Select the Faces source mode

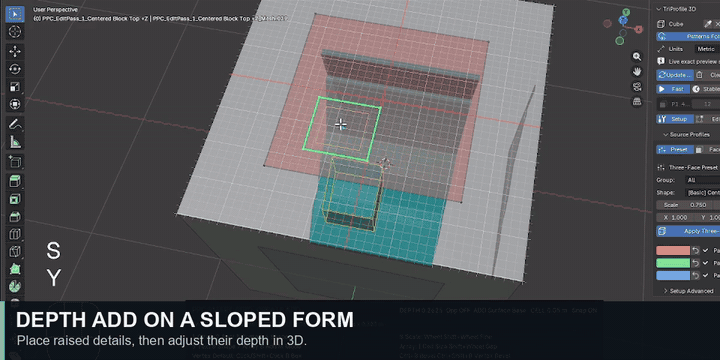[707, 150]
